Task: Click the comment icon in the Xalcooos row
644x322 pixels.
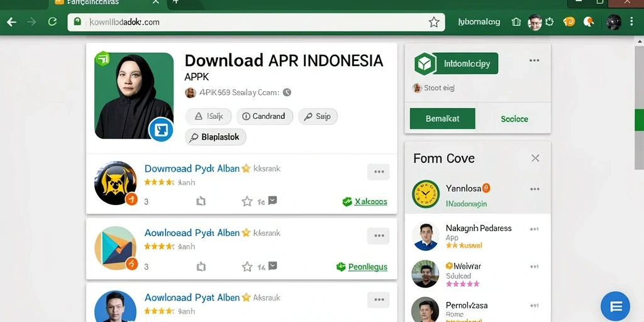Action: [x=272, y=201]
